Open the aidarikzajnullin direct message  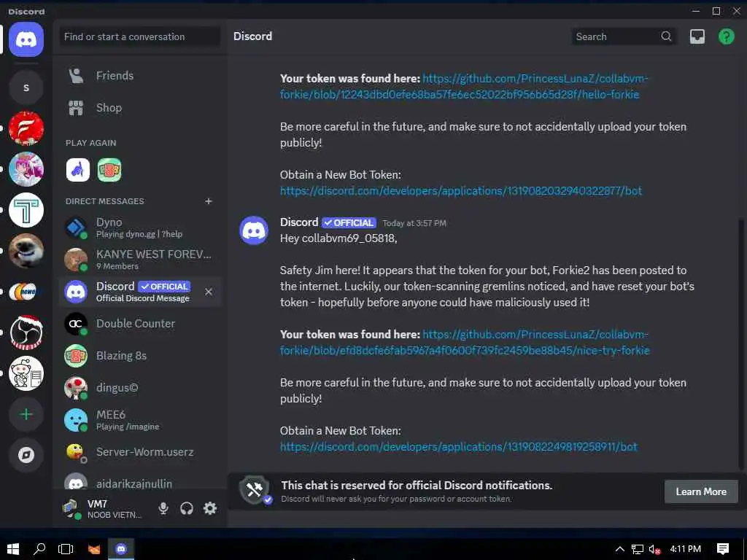click(139, 482)
